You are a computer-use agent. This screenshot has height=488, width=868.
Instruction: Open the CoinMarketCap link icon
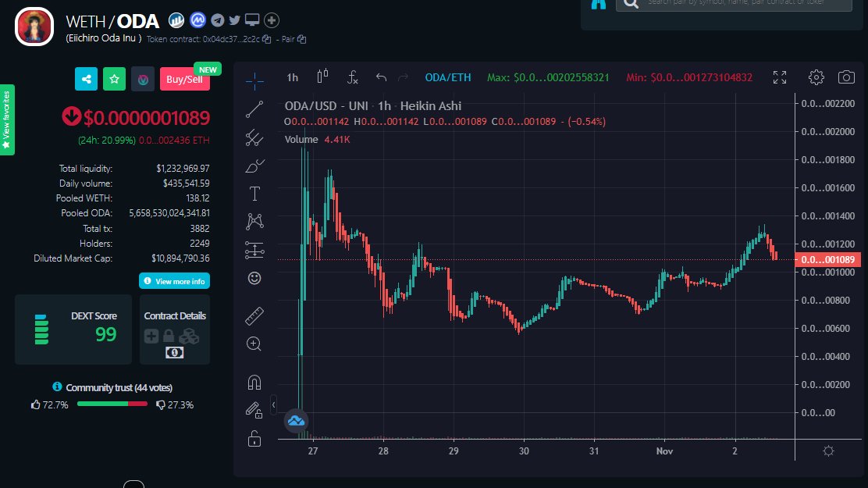(x=197, y=20)
